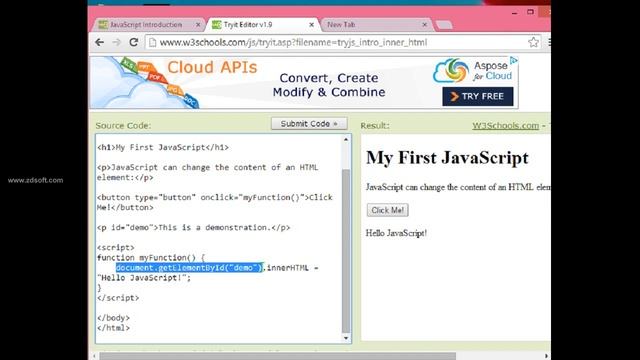The image size is (640, 360).
Task: Click the Aspose for Cloud logo
Action: 472,71
